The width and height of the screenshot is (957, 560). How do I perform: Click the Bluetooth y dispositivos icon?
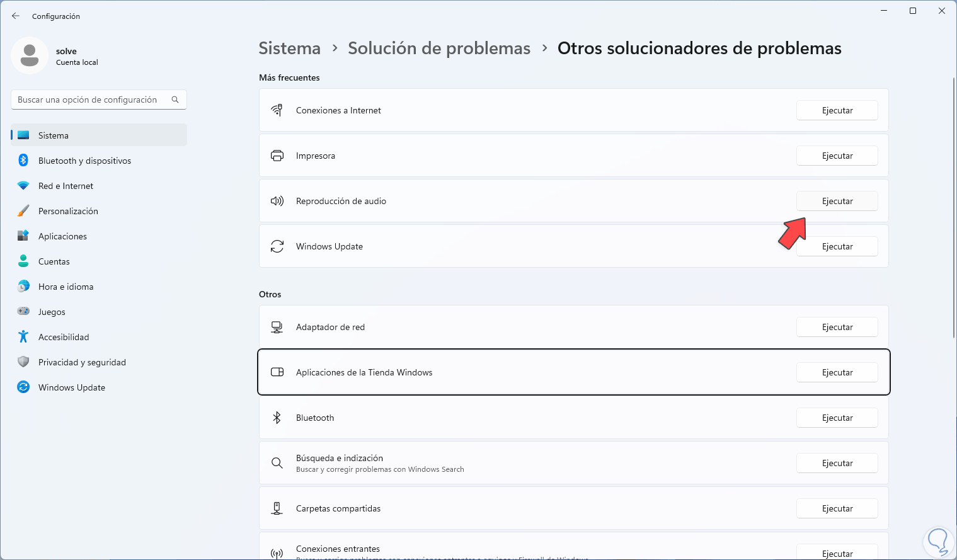coord(23,161)
